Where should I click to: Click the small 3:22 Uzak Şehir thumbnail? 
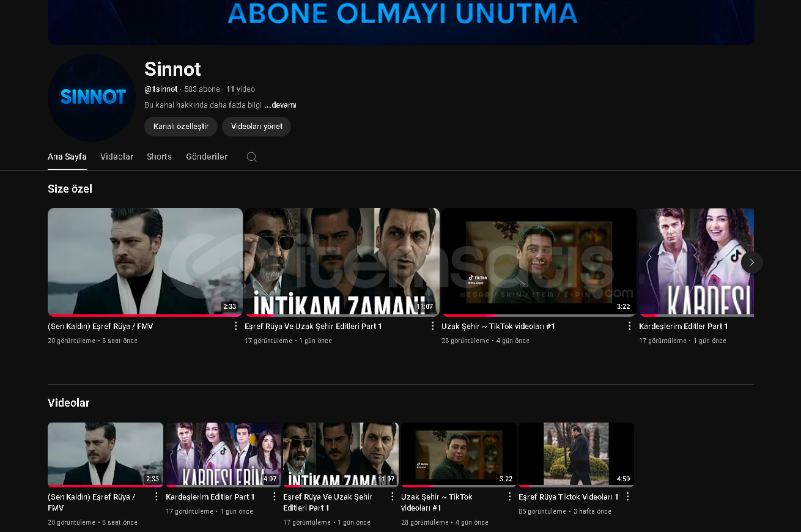(x=459, y=454)
